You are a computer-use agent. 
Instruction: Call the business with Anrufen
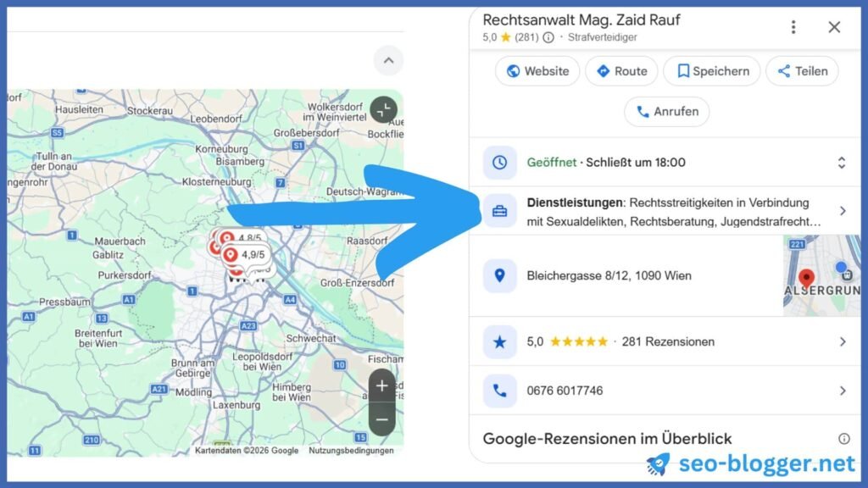pyautogui.click(x=666, y=111)
